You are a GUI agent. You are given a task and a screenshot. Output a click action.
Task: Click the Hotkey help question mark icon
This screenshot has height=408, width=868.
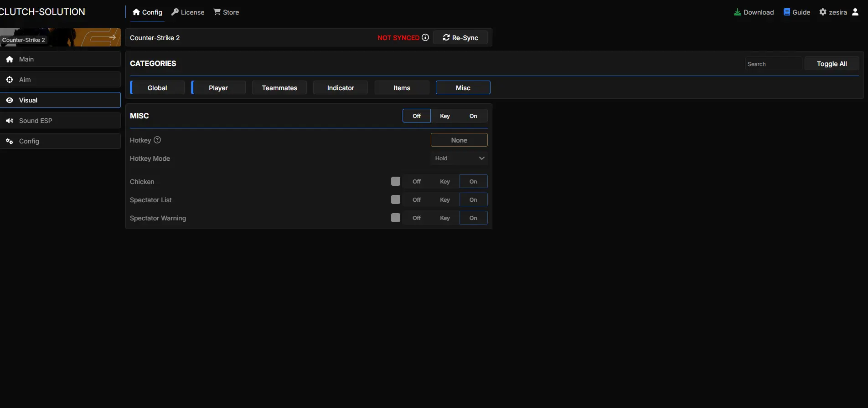point(157,140)
